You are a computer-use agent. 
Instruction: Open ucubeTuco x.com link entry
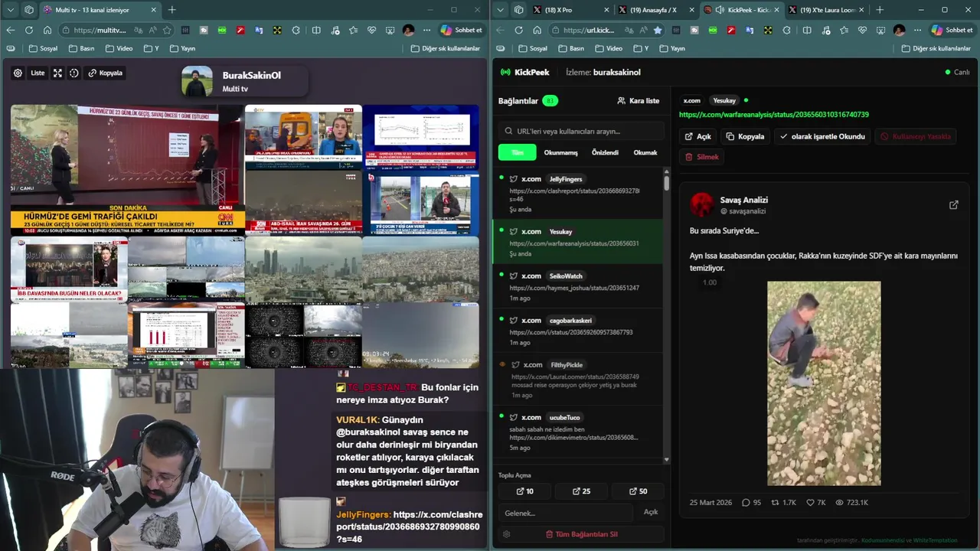577,432
